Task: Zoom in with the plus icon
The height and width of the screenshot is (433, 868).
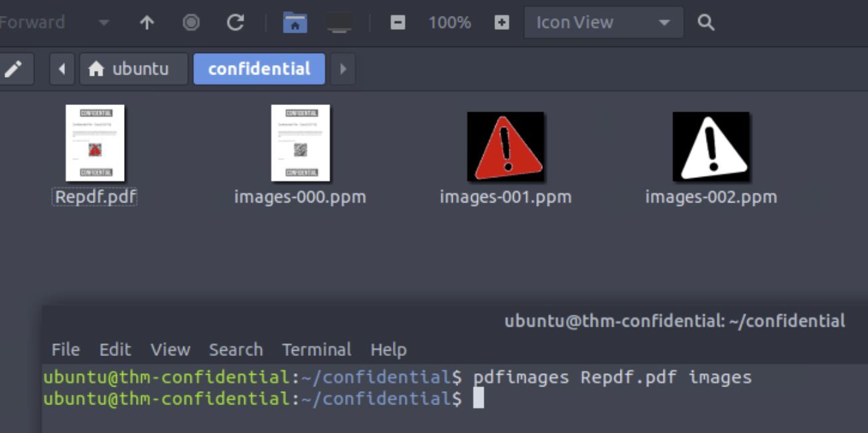Action: [x=502, y=23]
